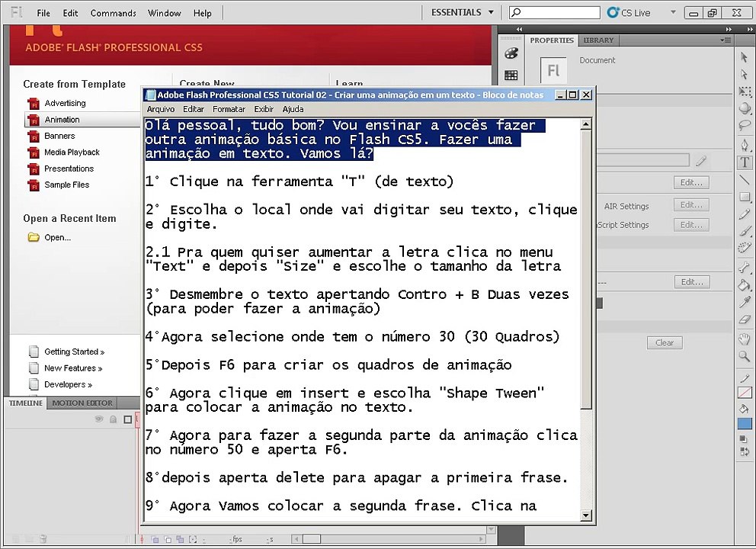Click Notepad scrollbar up arrow
This screenshot has height=549, width=756.
(585, 124)
